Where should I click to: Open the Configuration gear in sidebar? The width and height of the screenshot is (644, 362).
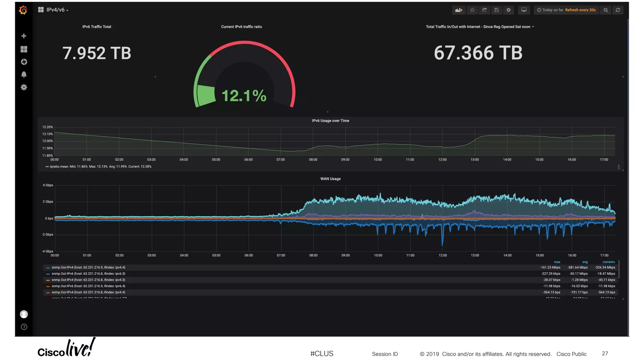[24, 87]
